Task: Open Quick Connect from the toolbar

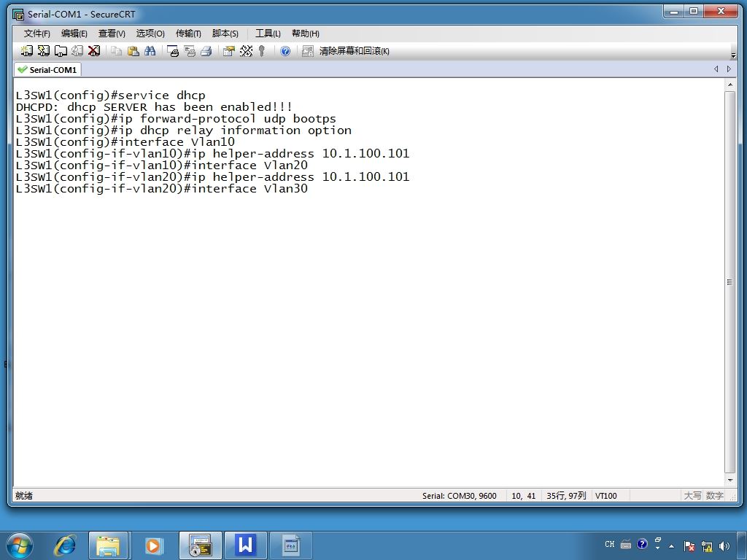Action: click(x=44, y=51)
